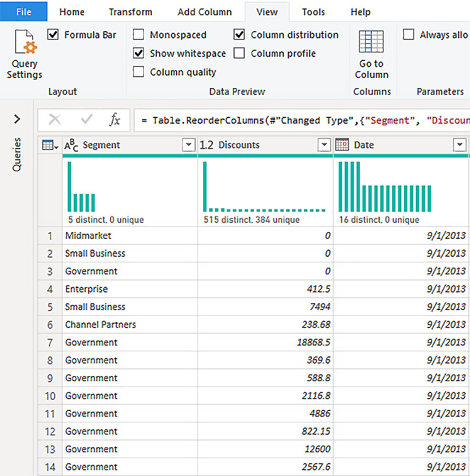Switch to the Transform tab
Image resolution: width=470 pixels, height=476 pixels.
(130, 12)
